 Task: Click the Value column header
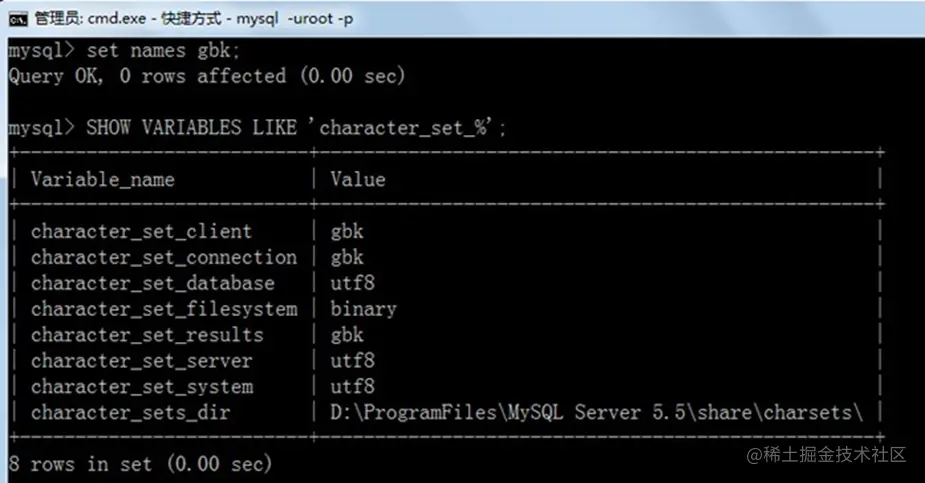click(x=358, y=180)
